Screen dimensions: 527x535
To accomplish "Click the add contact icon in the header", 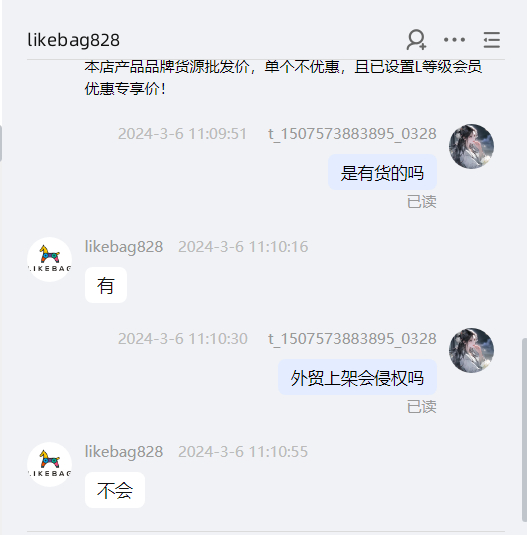I will pos(416,40).
